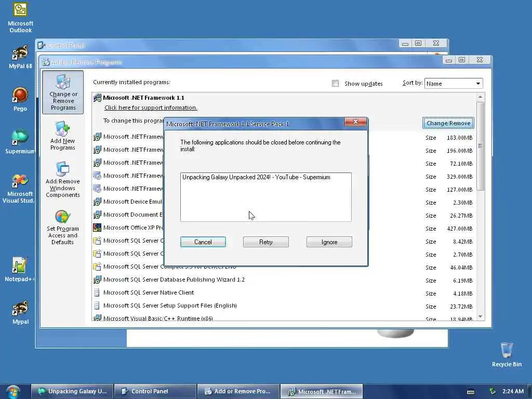The width and height of the screenshot is (532, 399).
Task: Click the SQL Server Database Publishing Wizard icon
Action: click(97, 280)
